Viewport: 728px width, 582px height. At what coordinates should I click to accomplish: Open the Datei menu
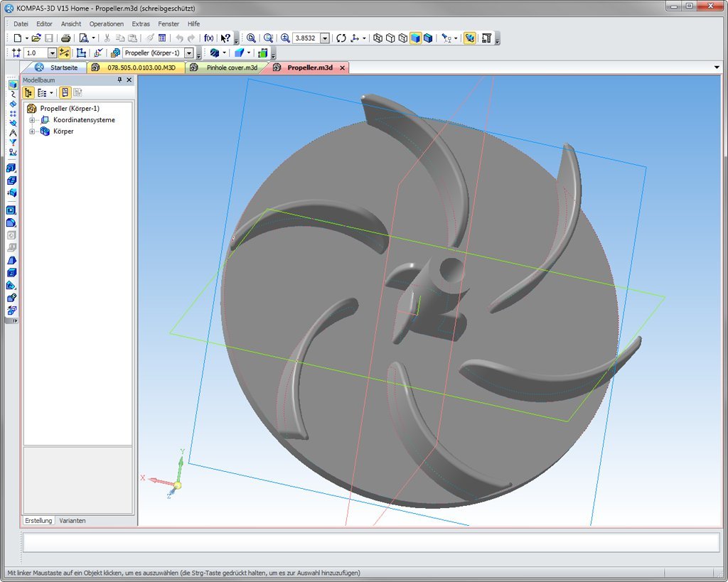pyautogui.click(x=21, y=23)
